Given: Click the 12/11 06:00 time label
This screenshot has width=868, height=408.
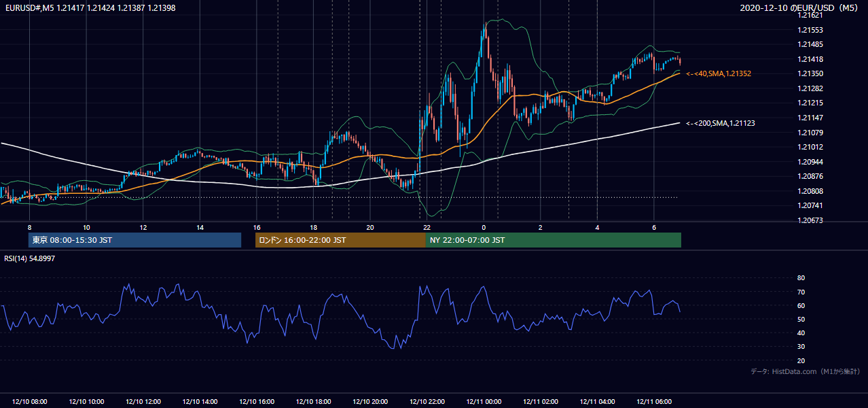Looking at the screenshot, I should coord(654,402).
